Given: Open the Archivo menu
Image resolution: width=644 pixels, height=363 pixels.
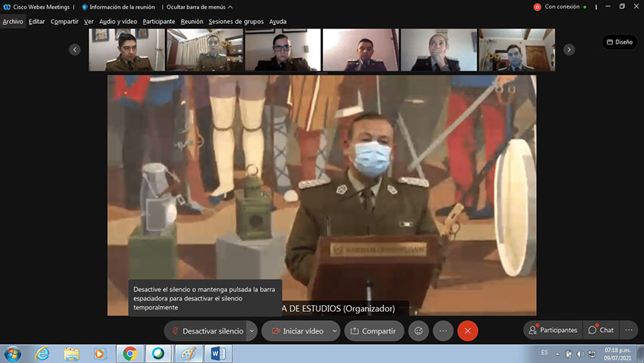Looking at the screenshot, I should (13, 22).
